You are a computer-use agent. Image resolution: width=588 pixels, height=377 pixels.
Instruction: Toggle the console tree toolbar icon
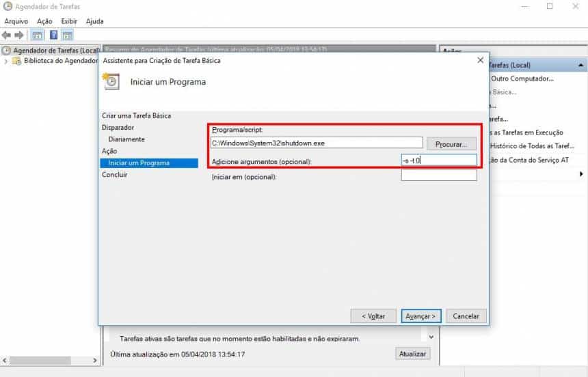tap(37, 36)
